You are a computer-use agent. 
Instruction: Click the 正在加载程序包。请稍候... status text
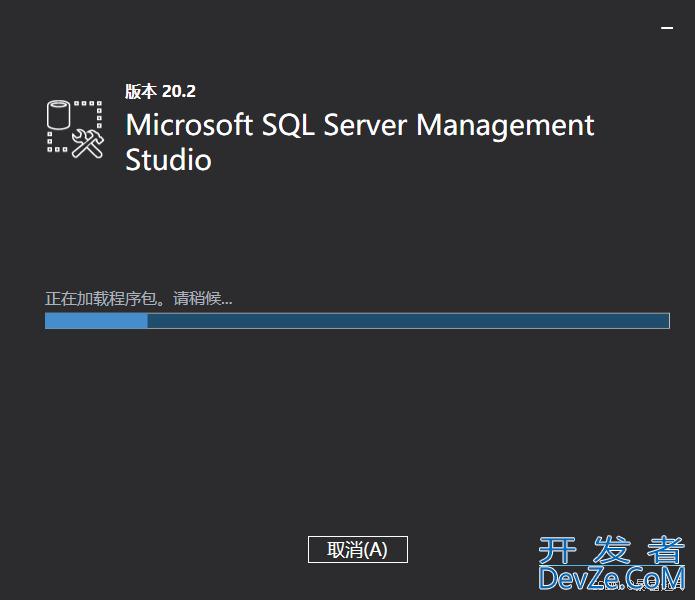(138, 298)
